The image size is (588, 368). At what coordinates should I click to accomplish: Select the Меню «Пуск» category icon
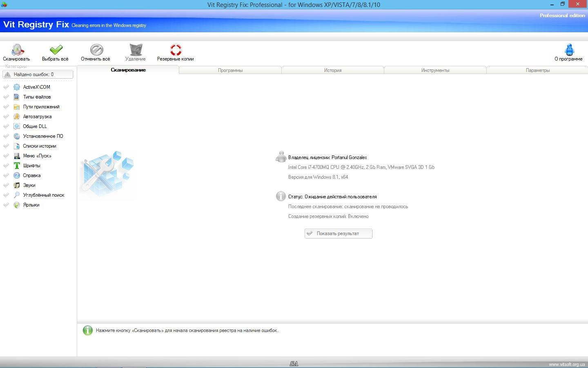[17, 156]
